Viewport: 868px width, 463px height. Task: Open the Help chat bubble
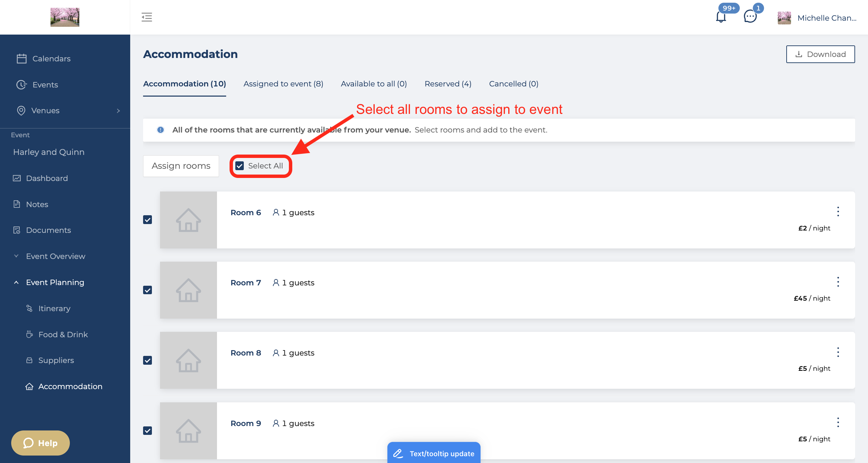pyautogui.click(x=40, y=443)
